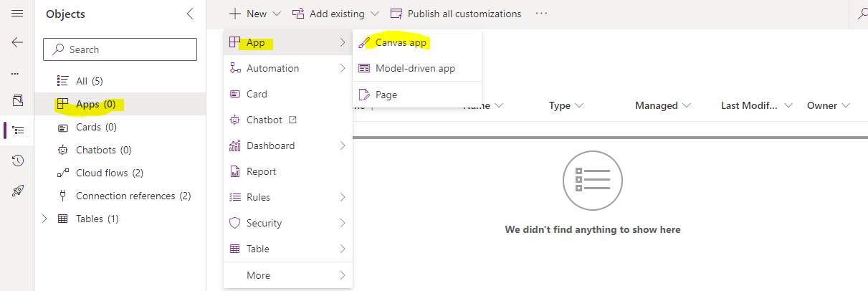The width and height of the screenshot is (868, 291).
Task: Open the Pipelines rocket icon
Action: [x=18, y=191]
